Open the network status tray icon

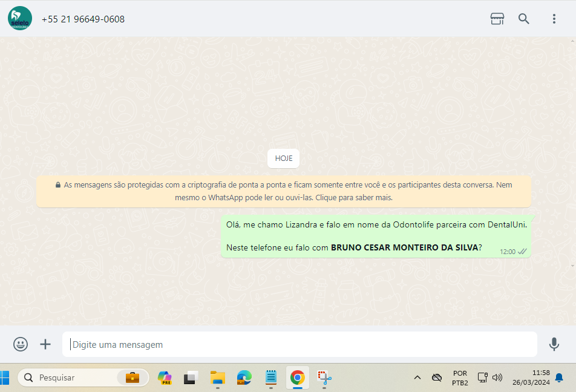tap(482, 377)
